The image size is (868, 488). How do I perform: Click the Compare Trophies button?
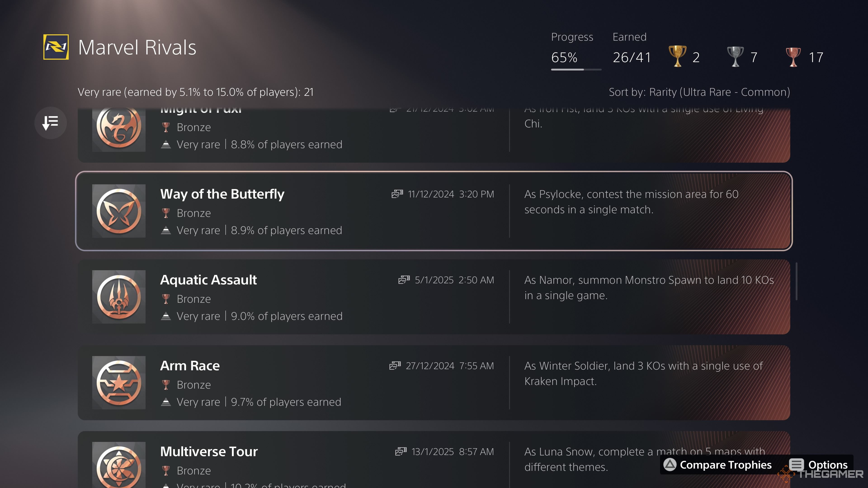(717, 465)
